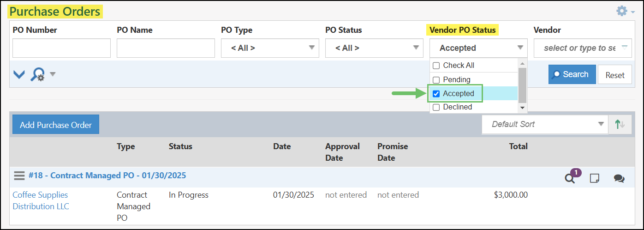The width and height of the screenshot is (644, 230).
Task: Uncheck the Accepted checkbox
Action: tap(436, 94)
